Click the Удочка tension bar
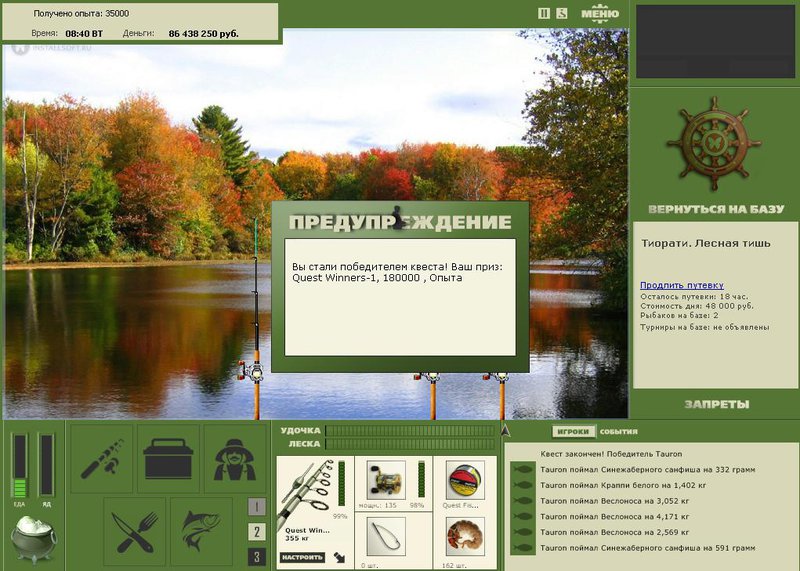The image size is (800, 571). pos(410,431)
